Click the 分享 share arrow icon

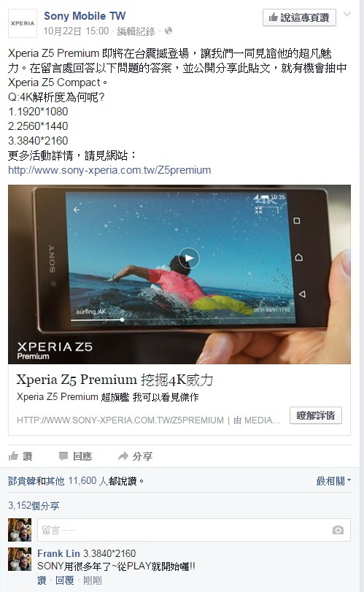(123, 456)
